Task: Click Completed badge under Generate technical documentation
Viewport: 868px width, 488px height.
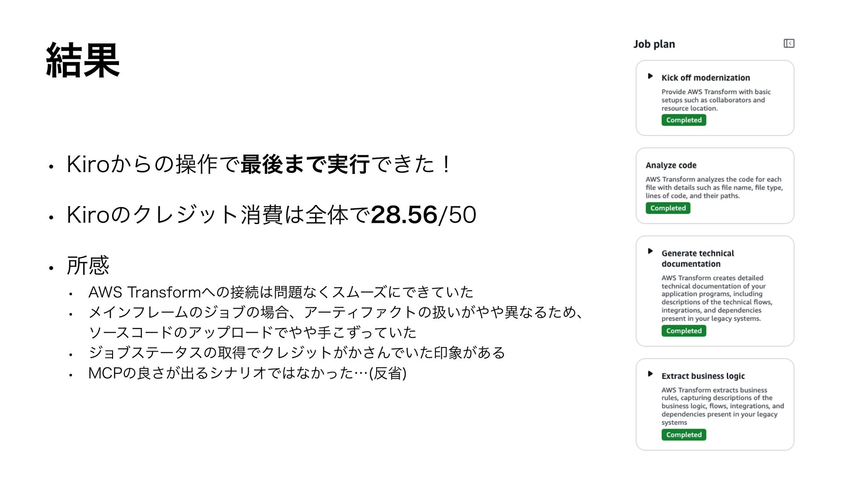Action: [684, 331]
